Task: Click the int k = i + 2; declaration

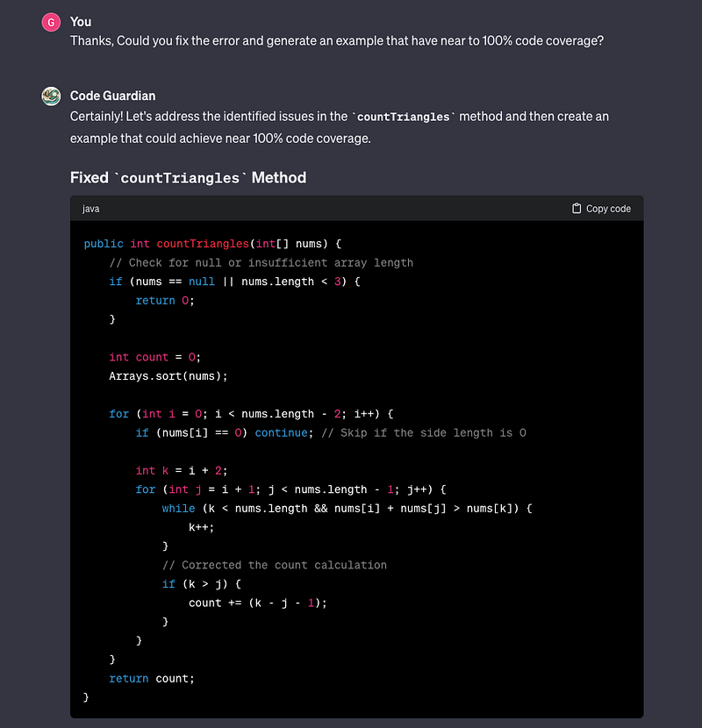Action: coord(181,471)
